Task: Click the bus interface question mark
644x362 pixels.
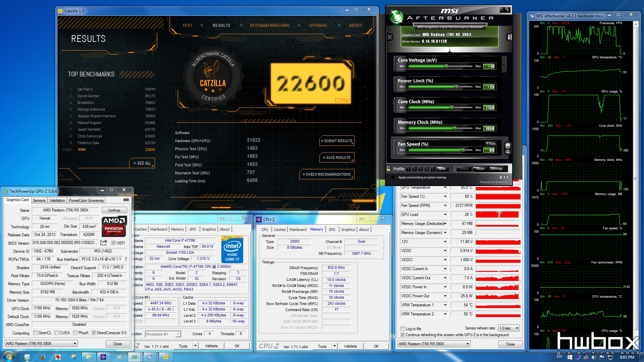Action: 126,259
